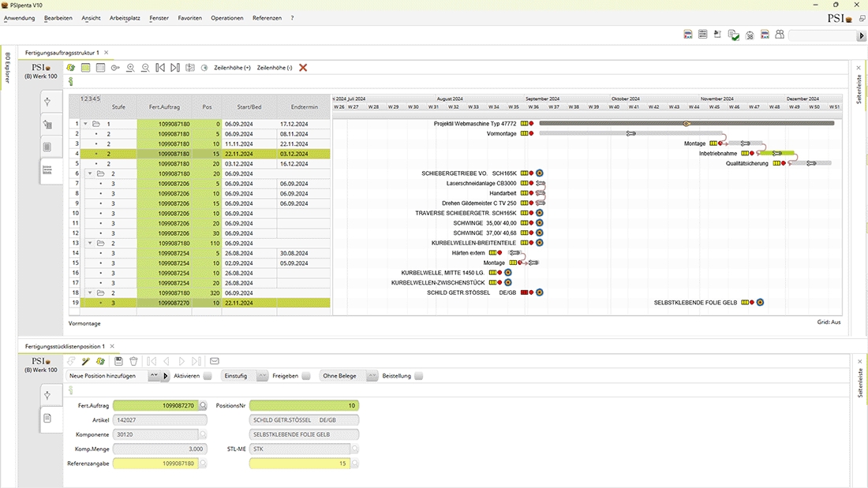The image size is (868, 488).
Task: Open the Arbeitsplatz menu
Action: point(125,17)
